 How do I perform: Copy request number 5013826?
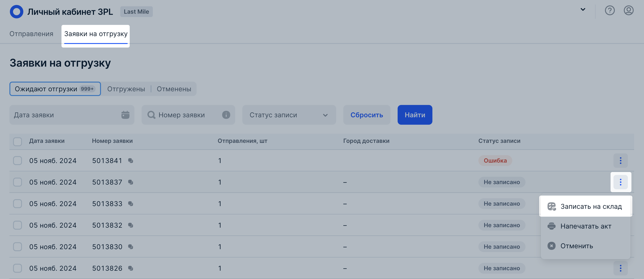131,268
